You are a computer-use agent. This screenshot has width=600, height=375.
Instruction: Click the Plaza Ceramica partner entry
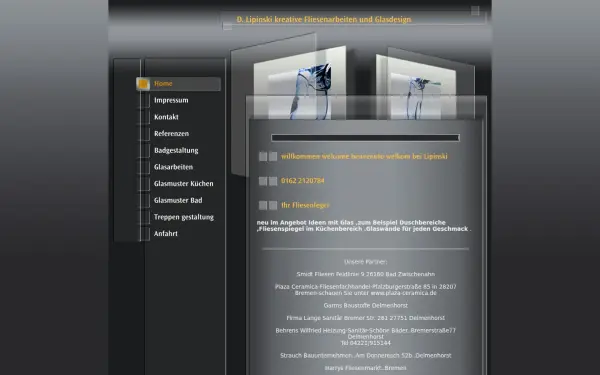coord(365,290)
